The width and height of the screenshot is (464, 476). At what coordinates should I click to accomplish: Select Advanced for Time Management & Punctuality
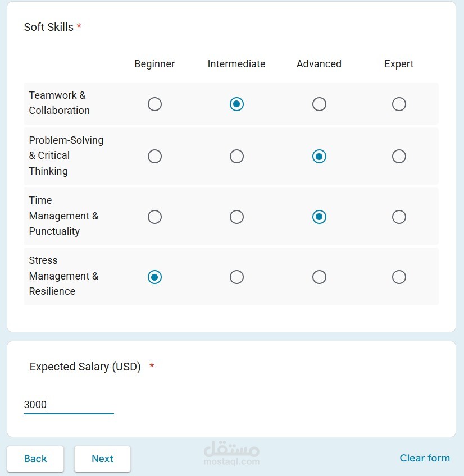[319, 217]
